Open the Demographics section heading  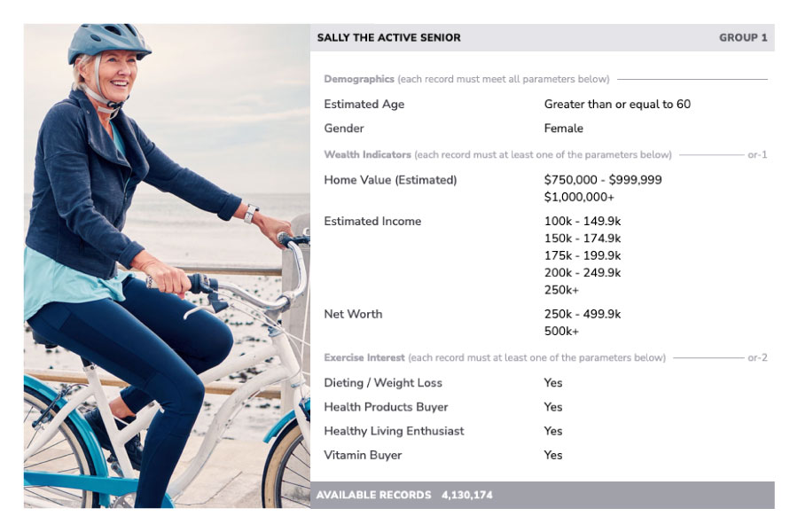(x=359, y=80)
